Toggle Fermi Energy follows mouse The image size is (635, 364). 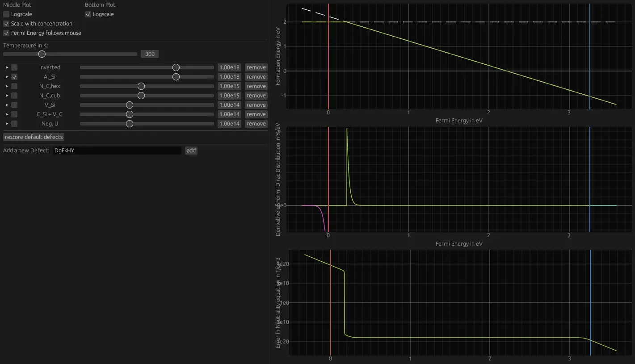tap(6, 33)
